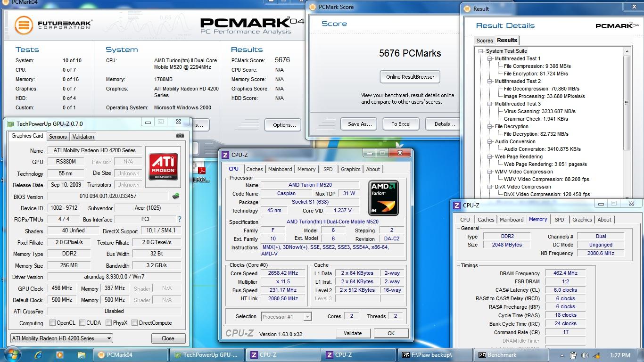Screen dimensions: 644x362
Task: Open the Graphics tab in front CPU-Z
Action: click(x=351, y=169)
